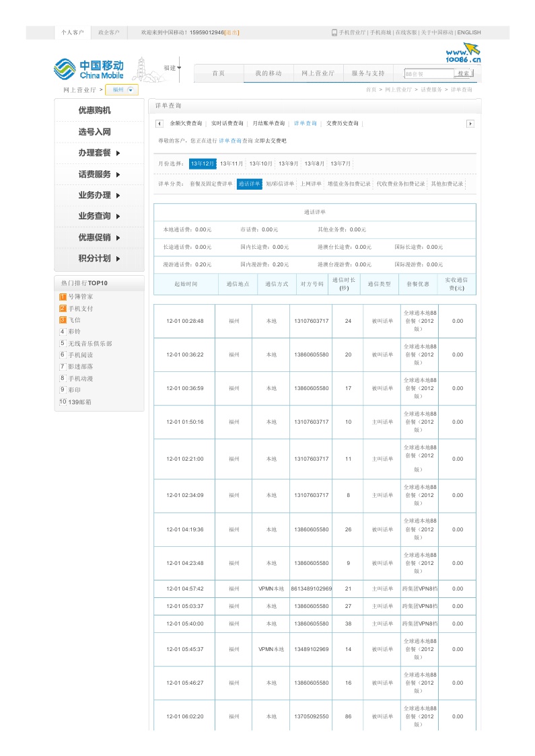Image resolution: width=535 pixels, height=756 pixels.
Task: Click the China Mobile logo
Action: click(89, 69)
